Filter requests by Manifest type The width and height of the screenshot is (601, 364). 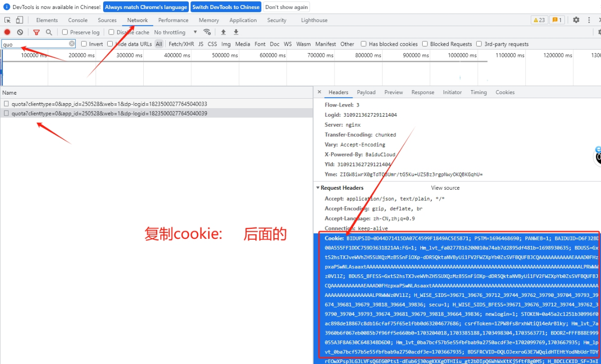[x=326, y=44]
